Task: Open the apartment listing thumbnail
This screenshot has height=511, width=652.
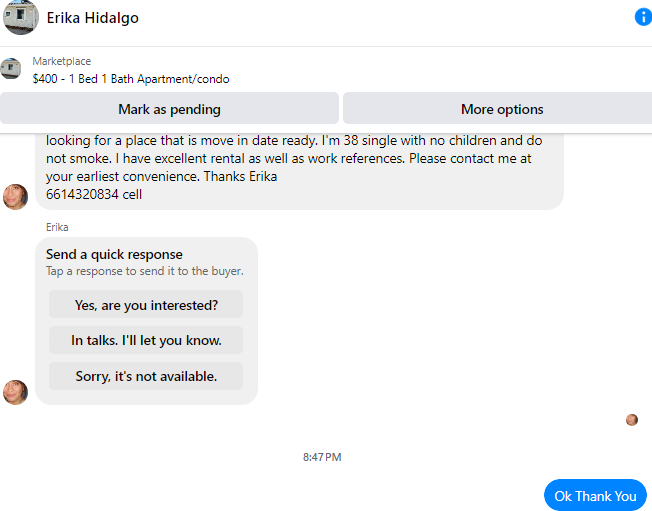Action: pos(11,69)
